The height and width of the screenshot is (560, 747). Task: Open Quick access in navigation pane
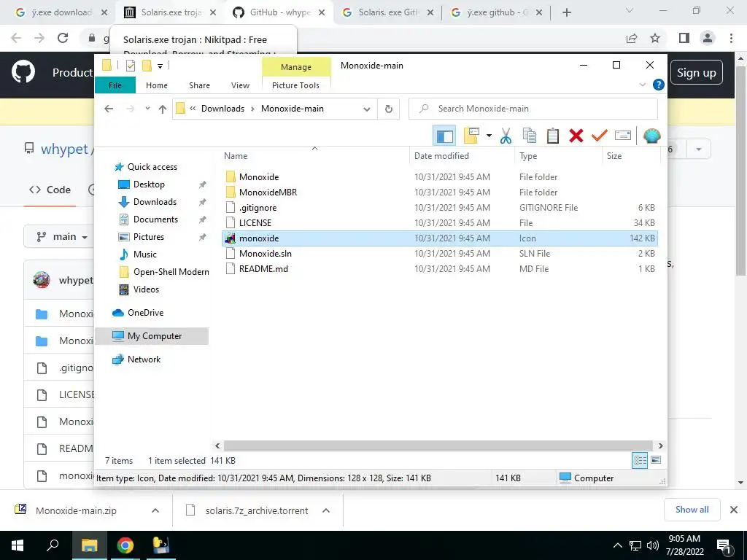(x=152, y=167)
